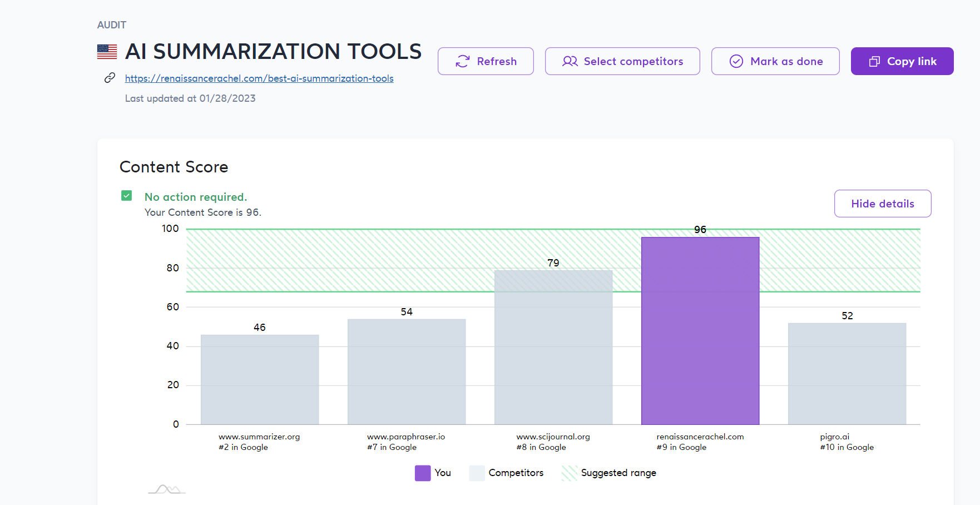Click the www.paraphraser.io axis label
The height and width of the screenshot is (505, 980).
tap(406, 437)
